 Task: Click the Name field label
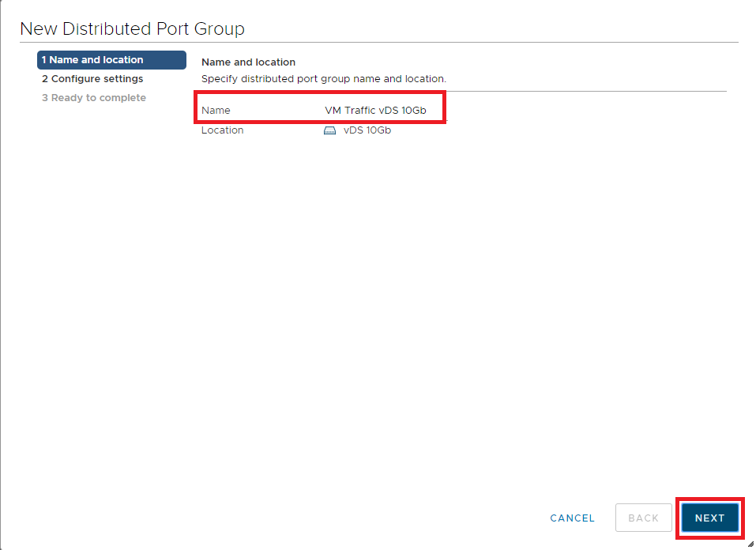point(216,111)
